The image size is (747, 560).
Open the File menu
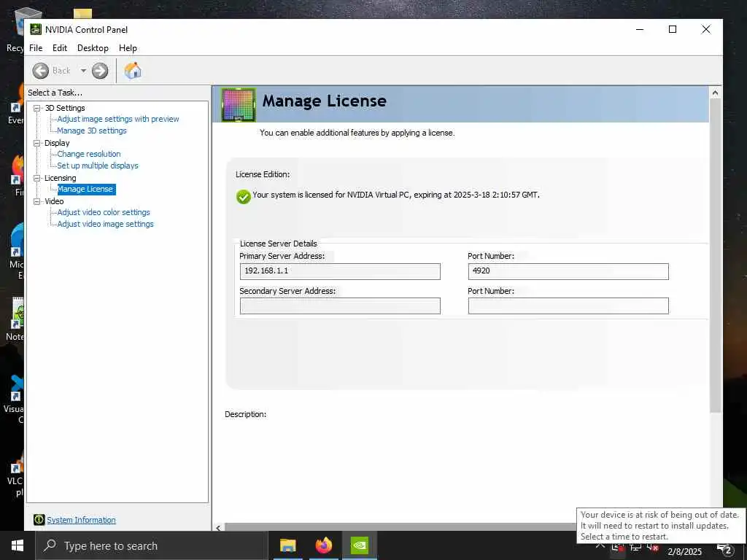pyautogui.click(x=36, y=48)
